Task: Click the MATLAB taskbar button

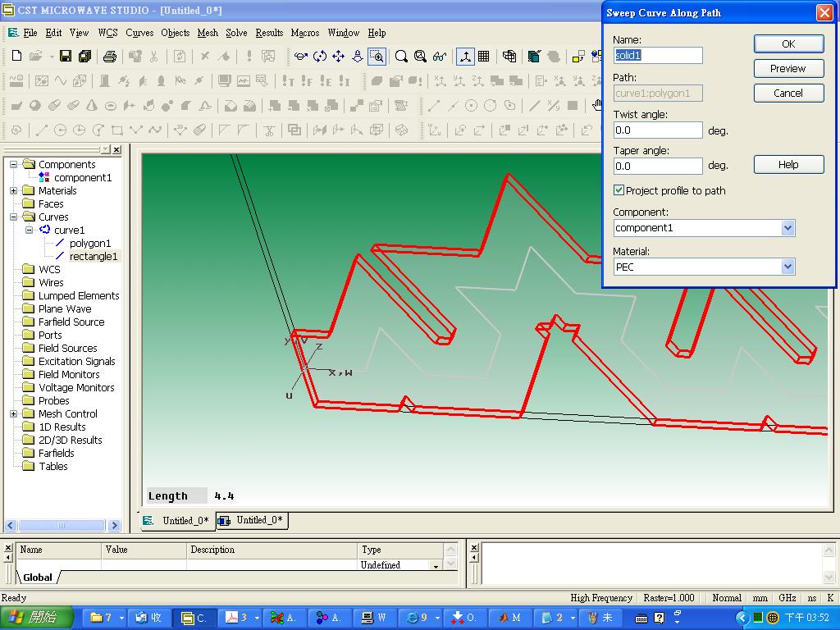Action: (x=510, y=618)
